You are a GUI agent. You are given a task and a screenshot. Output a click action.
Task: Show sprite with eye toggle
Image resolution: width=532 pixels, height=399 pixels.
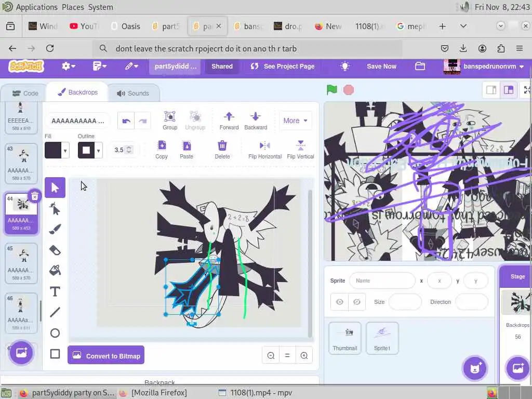(x=339, y=302)
